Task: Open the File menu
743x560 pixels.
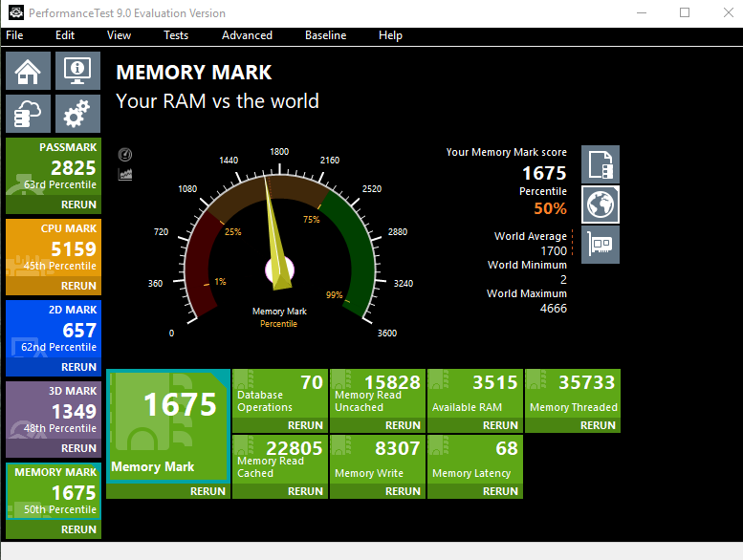Action: pos(14,35)
